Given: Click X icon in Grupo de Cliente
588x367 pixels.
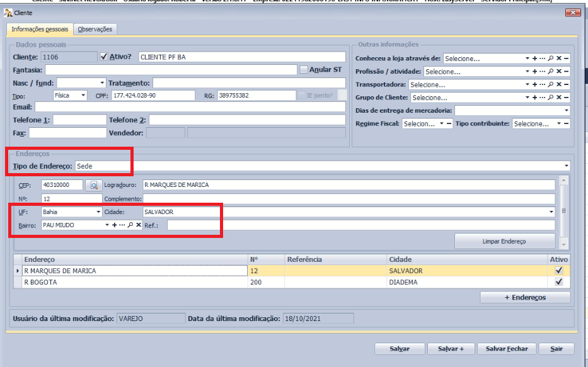Looking at the screenshot, I should pyautogui.click(x=558, y=98).
